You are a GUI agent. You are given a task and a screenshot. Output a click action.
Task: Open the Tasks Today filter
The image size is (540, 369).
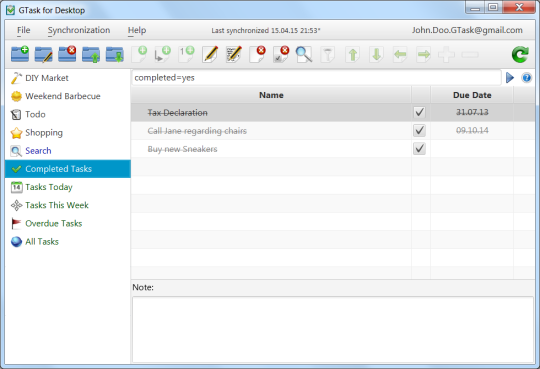click(x=68, y=187)
